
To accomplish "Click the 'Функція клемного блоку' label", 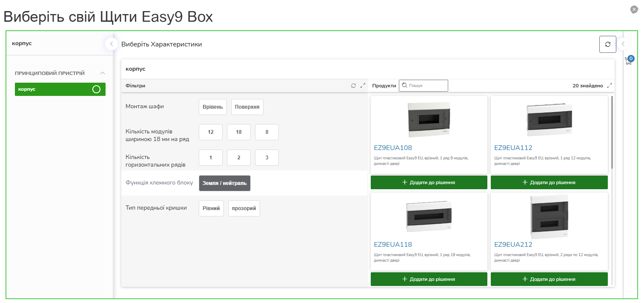I will coord(160,182).
